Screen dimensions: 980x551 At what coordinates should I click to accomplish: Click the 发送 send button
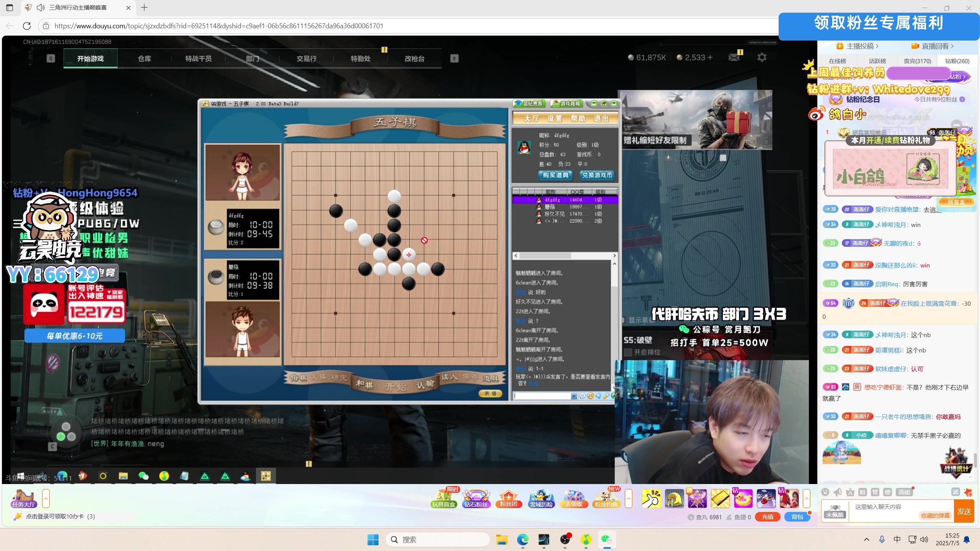pyautogui.click(x=964, y=511)
